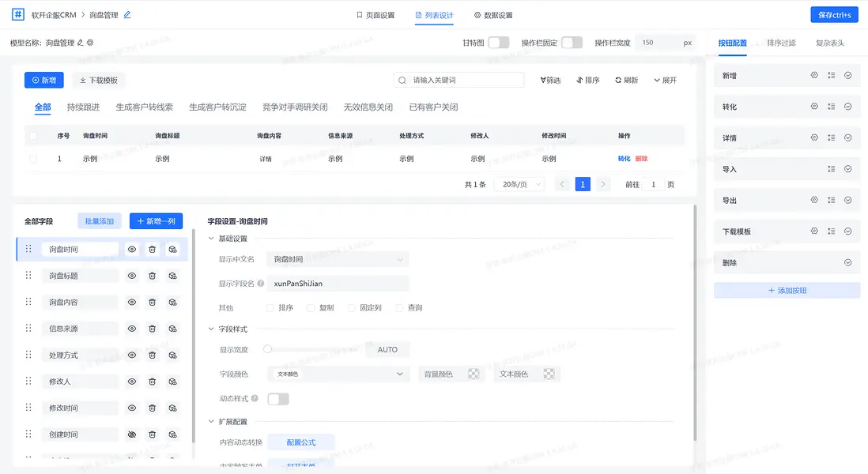Click help icon beside 显示字段名
The width and height of the screenshot is (868, 474).
(260, 283)
